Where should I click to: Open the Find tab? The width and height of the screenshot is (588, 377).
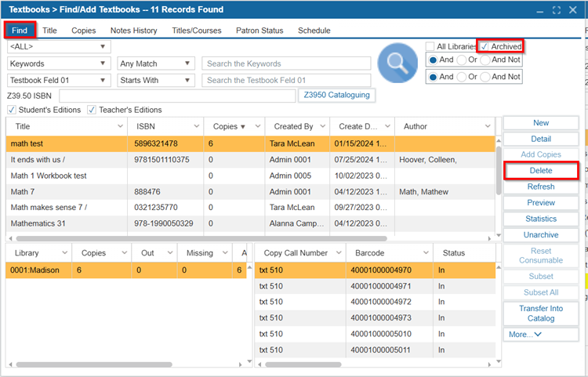[x=20, y=31]
